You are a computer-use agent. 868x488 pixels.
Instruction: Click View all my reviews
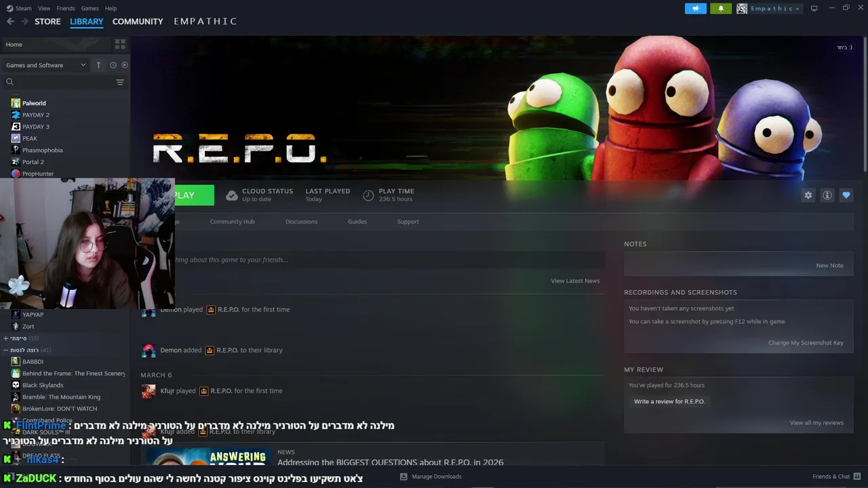[x=816, y=423]
